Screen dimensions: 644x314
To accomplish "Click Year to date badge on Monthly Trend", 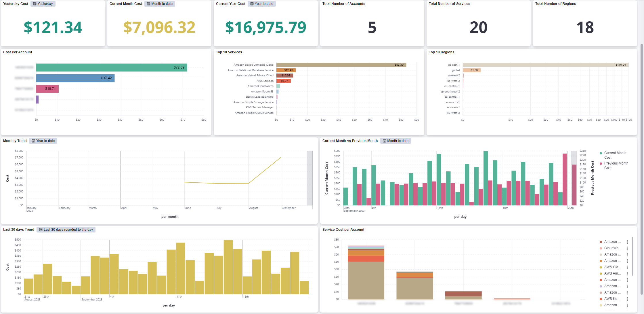I will (43, 141).
